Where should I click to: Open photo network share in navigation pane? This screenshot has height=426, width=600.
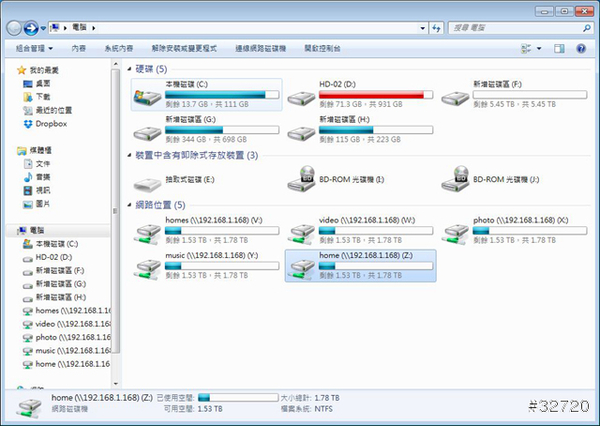point(67,337)
